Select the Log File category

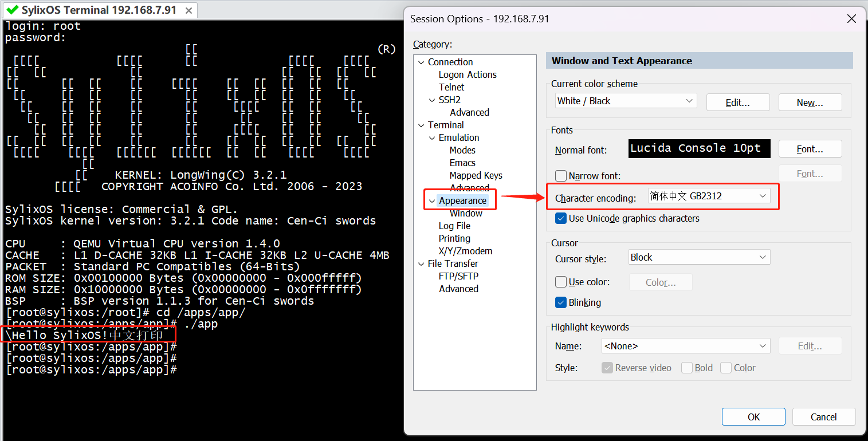454,226
